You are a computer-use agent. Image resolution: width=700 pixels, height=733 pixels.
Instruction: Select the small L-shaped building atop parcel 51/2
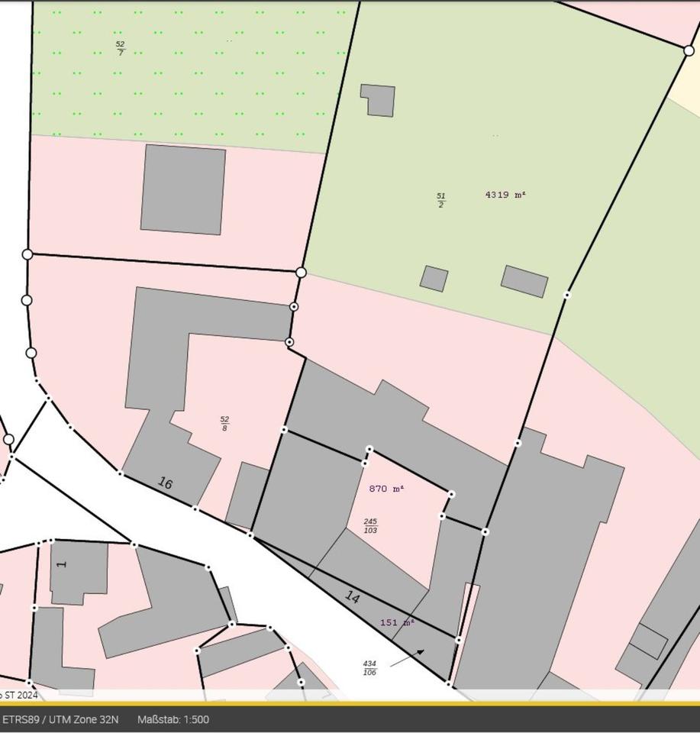(379, 100)
